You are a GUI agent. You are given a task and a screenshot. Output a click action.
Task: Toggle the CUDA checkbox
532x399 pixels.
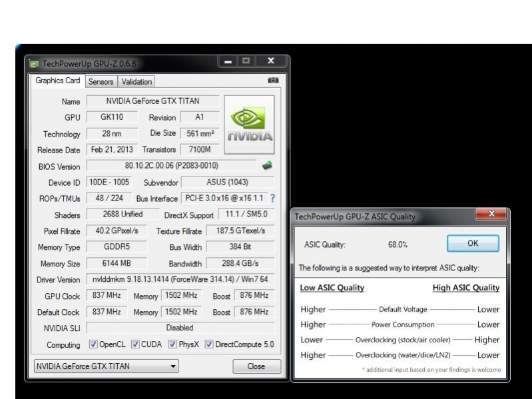135,344
